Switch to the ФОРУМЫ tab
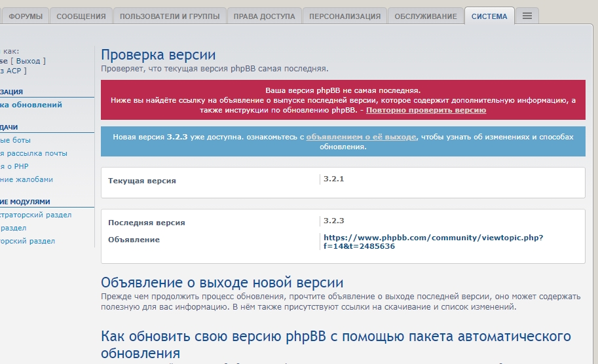Image resolution: width=598 pixels, height=364 pixels. [26, 16]
